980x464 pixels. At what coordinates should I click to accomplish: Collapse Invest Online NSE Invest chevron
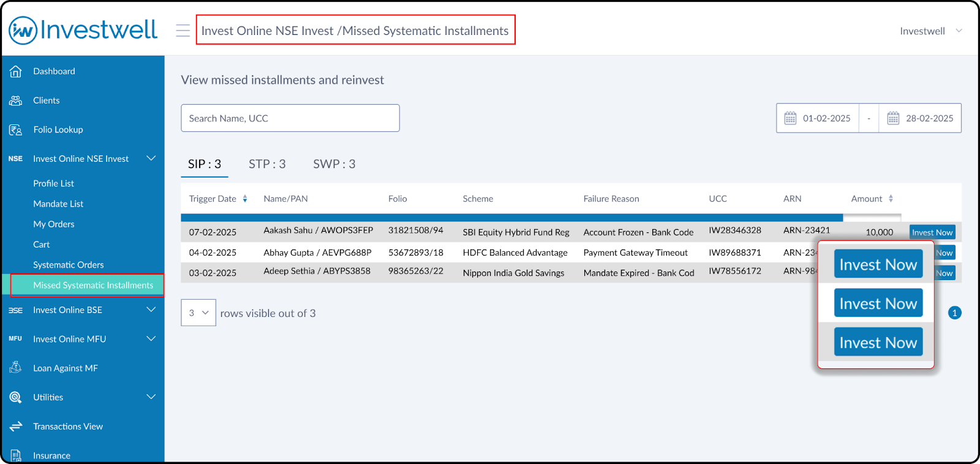[x=151, y=158]
